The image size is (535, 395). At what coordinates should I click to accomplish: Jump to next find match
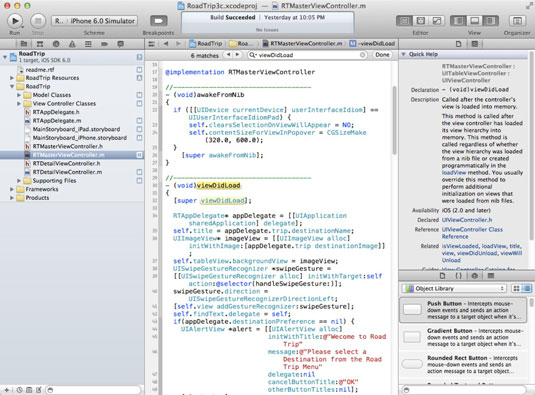click(x=237, y=55)
